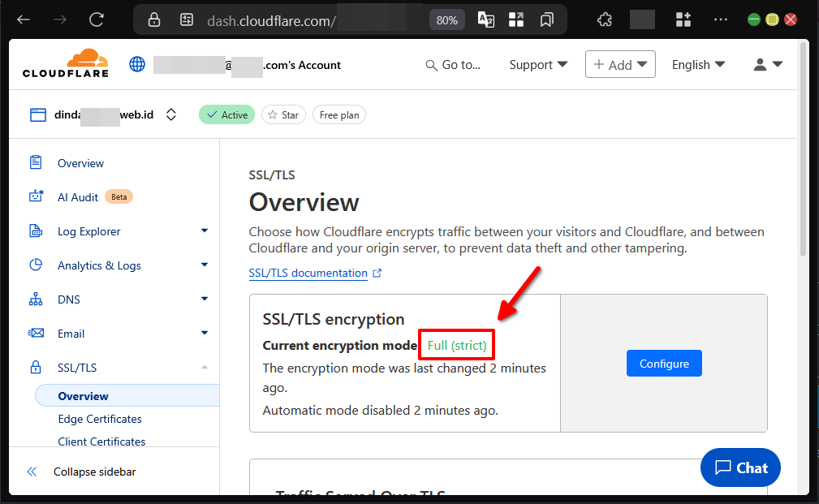
Task: Click Configure encryption button
Action: (664, 364)
